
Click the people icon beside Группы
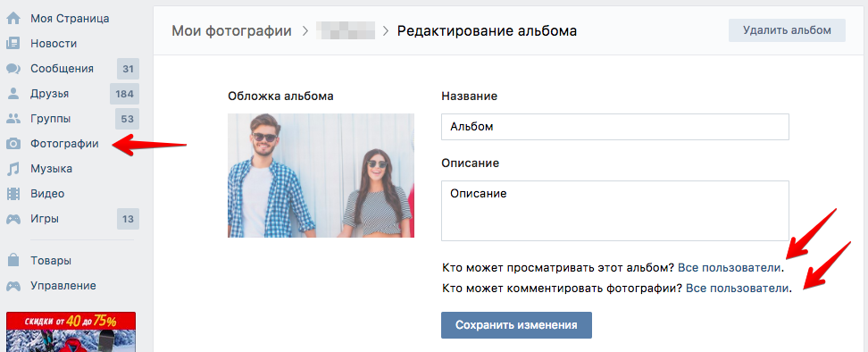[x=13, y=119]
